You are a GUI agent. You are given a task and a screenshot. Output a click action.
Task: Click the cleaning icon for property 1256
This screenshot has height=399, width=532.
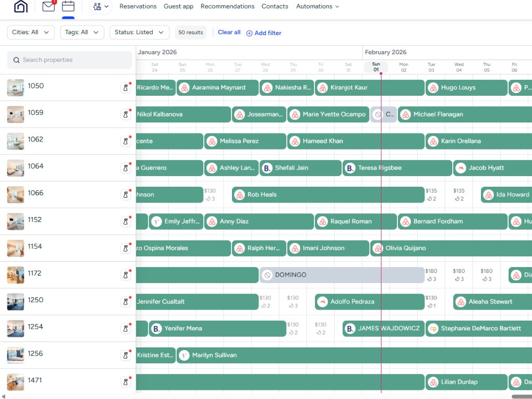coord(126,355)
